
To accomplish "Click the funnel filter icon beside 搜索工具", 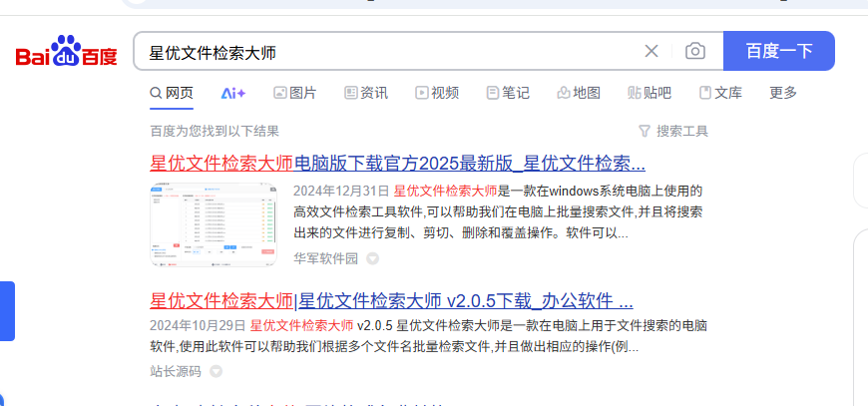I will [x=644, y=131].
